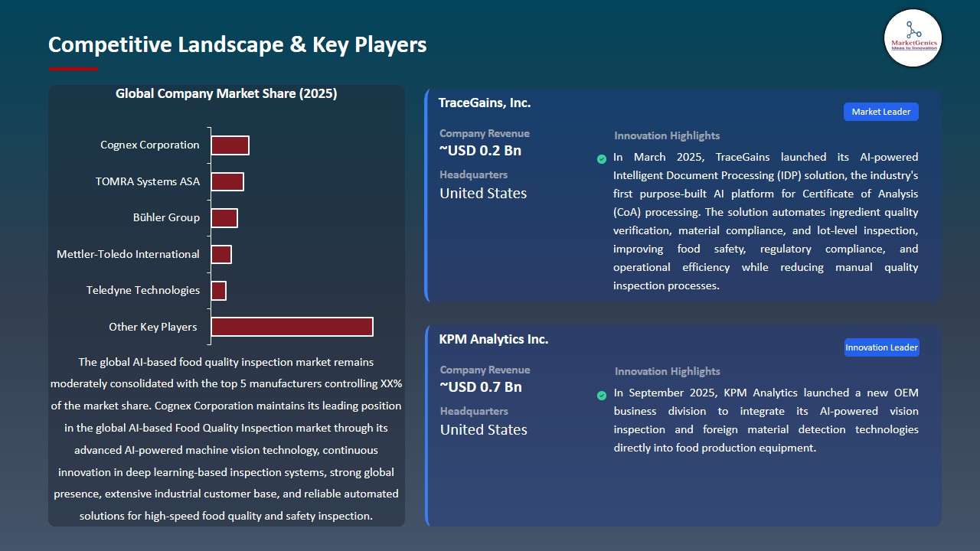Click KPM Analytics Innovation Highlights label
980x551 pixels.
click(667, 371)
